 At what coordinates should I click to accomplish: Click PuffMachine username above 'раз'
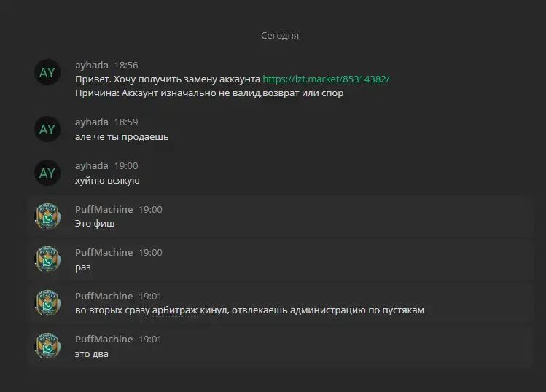[104, 252]
